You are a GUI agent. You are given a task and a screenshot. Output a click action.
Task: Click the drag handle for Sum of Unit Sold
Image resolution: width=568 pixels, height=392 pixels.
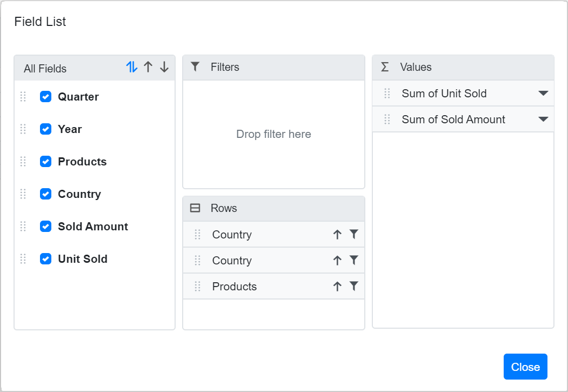(x=386, y=93)
